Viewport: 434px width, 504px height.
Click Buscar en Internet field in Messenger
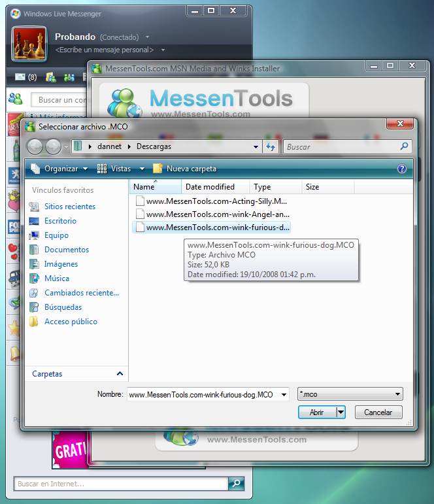click(x=121, y=484)
